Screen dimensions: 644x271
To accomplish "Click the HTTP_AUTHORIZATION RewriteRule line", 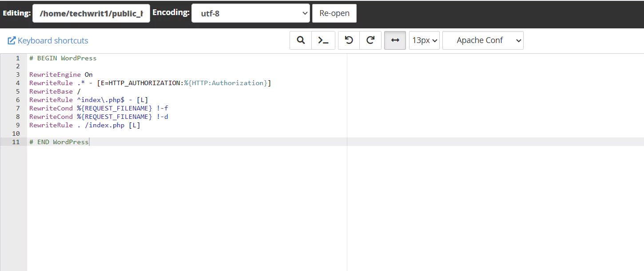I will (150, 83).
